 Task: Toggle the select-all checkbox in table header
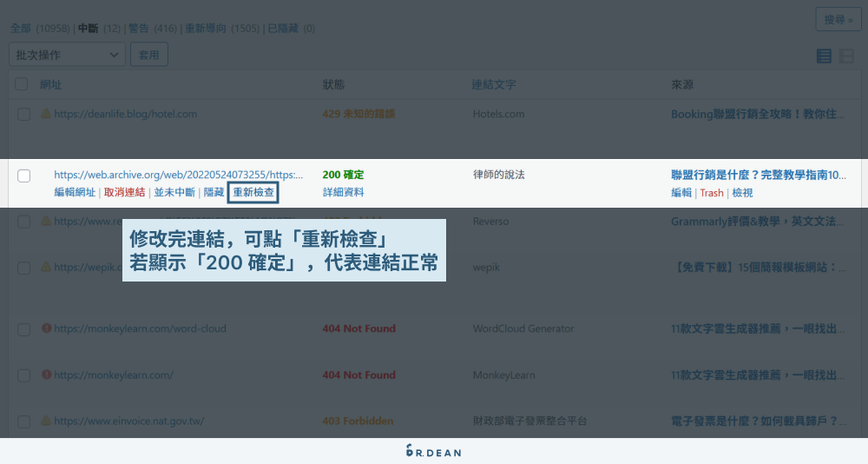click(22, 84)
